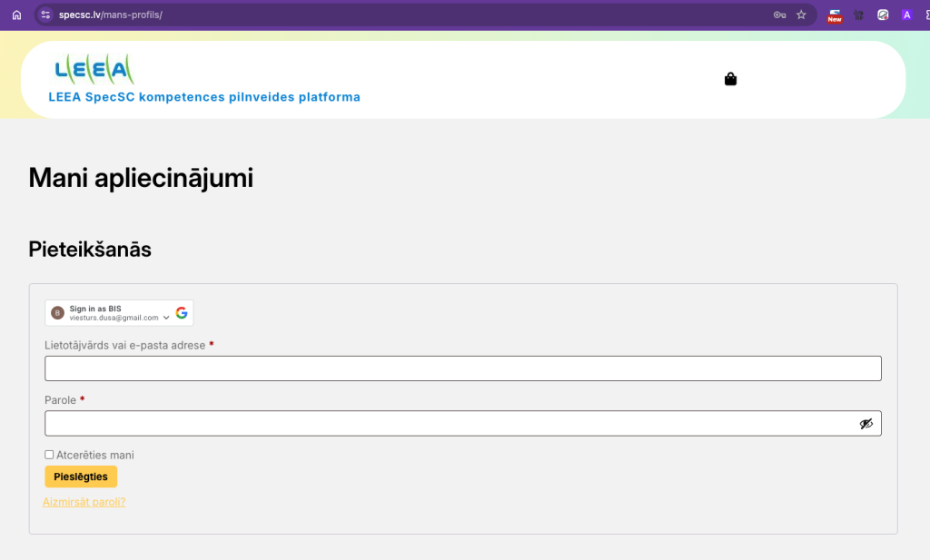Viewport: 930px width, 560px height.
Task: Bookmark this page with the star icon
Action: point(801,15)
